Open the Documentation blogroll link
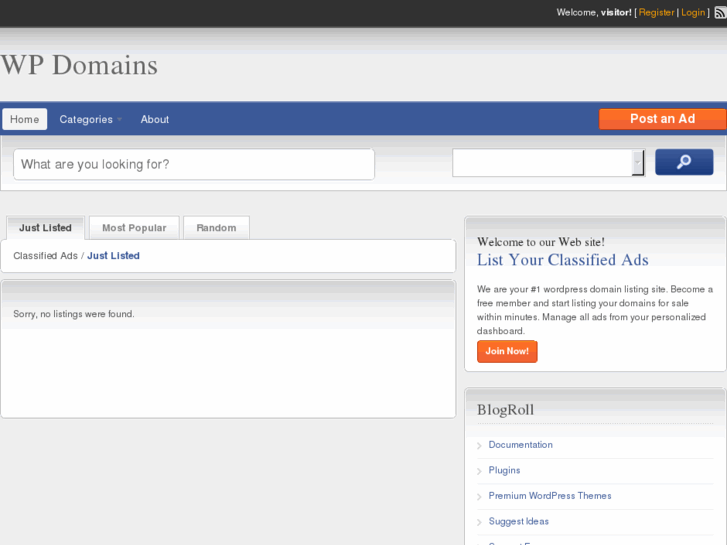The image size is (727, 545). 520,445
